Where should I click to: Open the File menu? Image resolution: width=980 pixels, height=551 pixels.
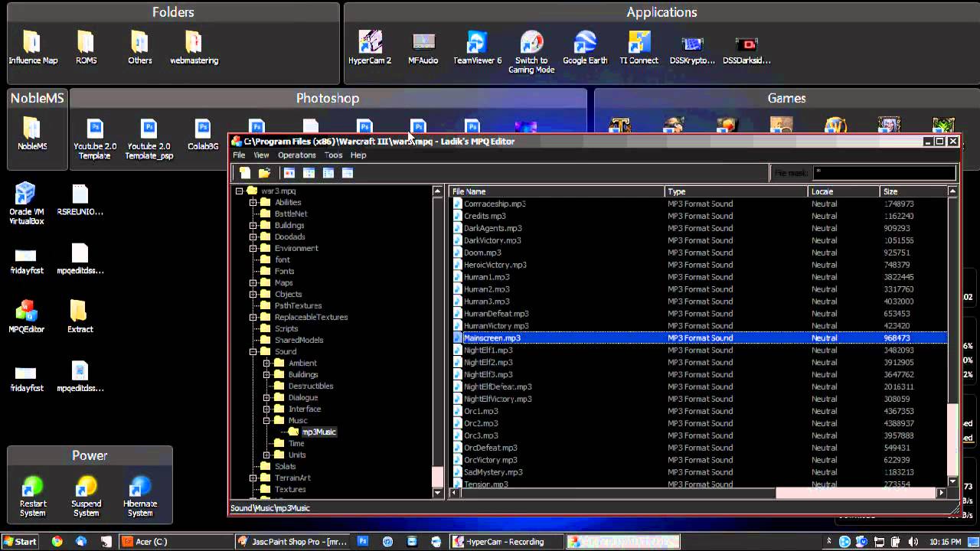(x=239, y=155)
